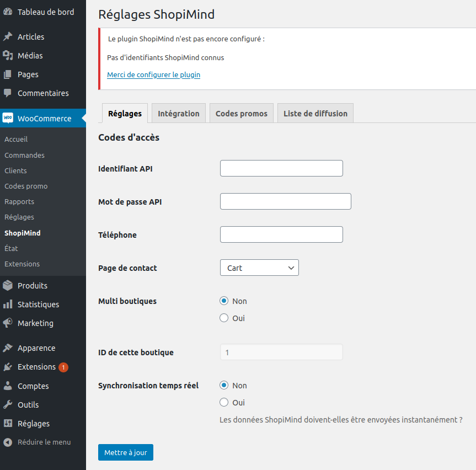Focus the Mot de passe API field

[x=286, y=201]
